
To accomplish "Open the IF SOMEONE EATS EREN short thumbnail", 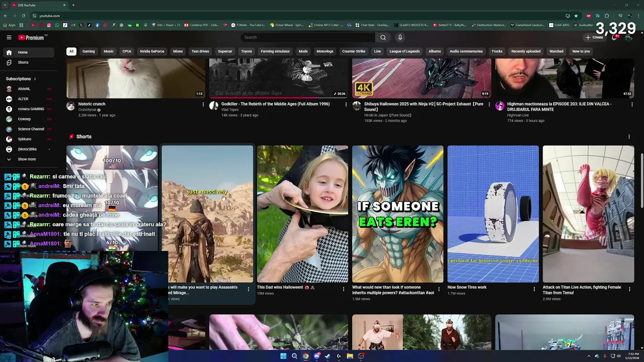I will pyautogui.click(x=398, y=214).
